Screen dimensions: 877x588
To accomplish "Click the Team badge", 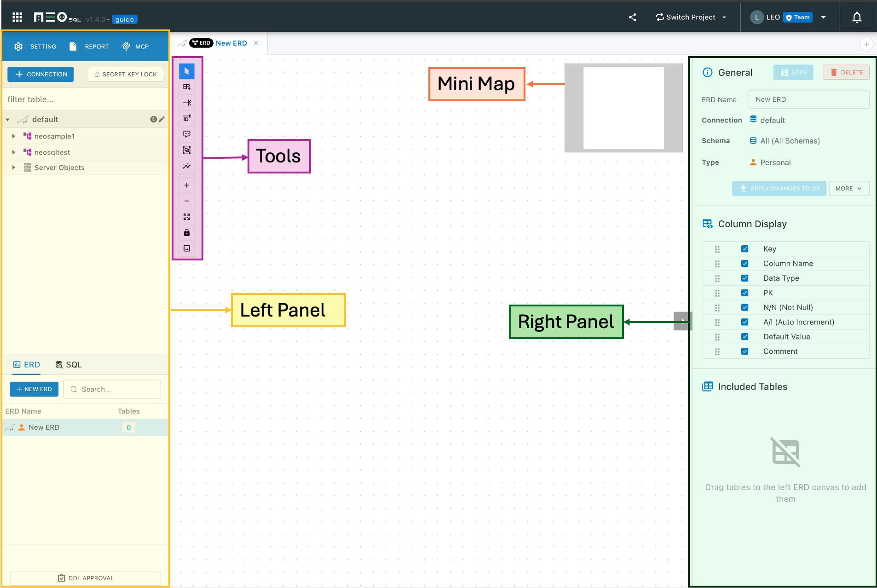I will (x=798, y=17).
